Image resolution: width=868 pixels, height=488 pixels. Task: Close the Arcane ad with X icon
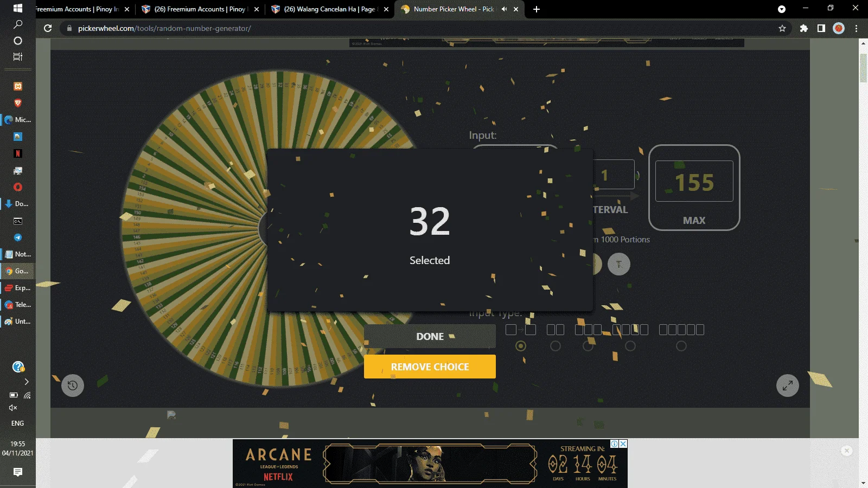pos(623,444)
